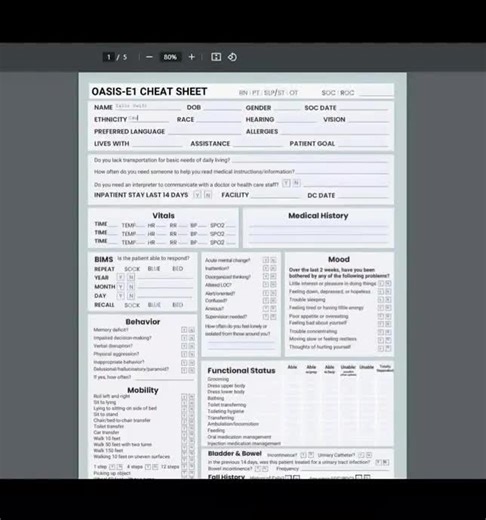Click the VISION blank field
The height and width of the screenshot is (520, 486).
[x=368, y=119]
